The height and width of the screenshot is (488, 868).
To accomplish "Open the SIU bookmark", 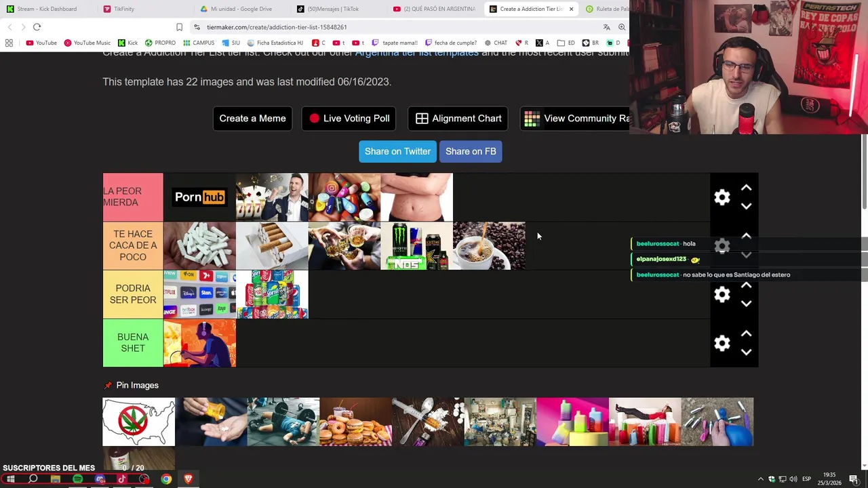I will [x=231, y=43].
